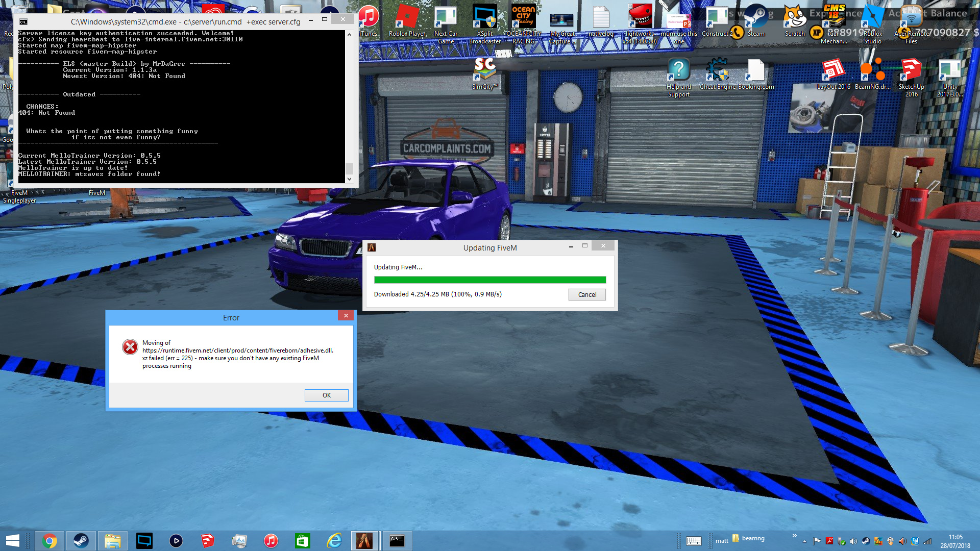The width and height of the screenshot is (980, 551).
Task: Open the beamng folder toolbar on taskbar
Action: (x=749, y=538)
